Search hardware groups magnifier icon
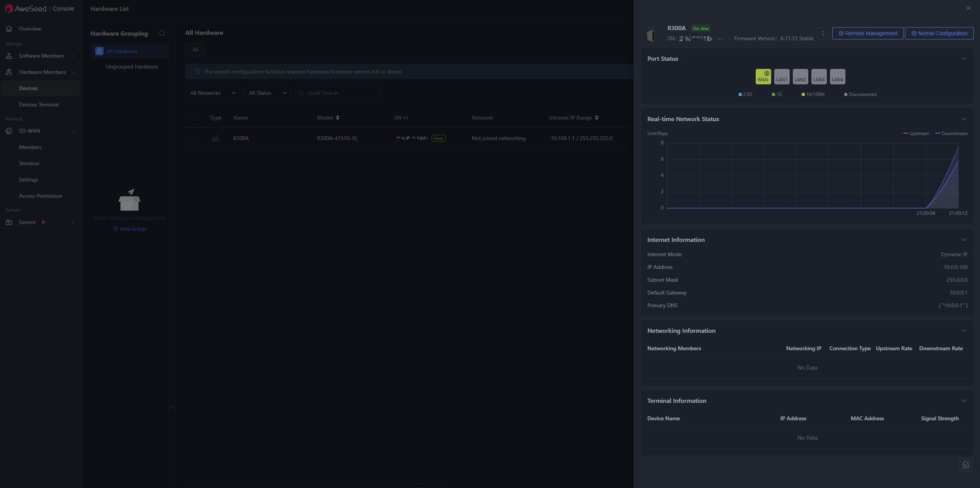Viewport: 980px width, 488px height. pyautogui.click(x=162, y=33)
